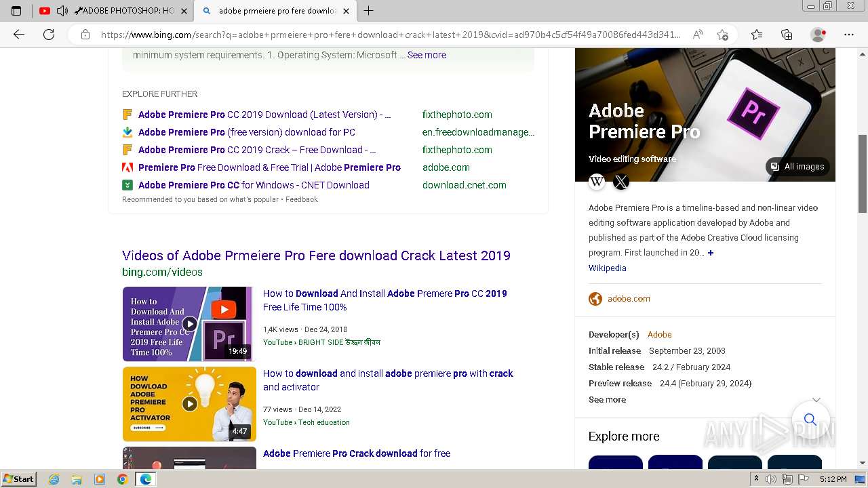Play the 19:49 Premere Pro CC 2019 thumbnail
Screen dimensions: 868x488
click(x=189, y=324)
